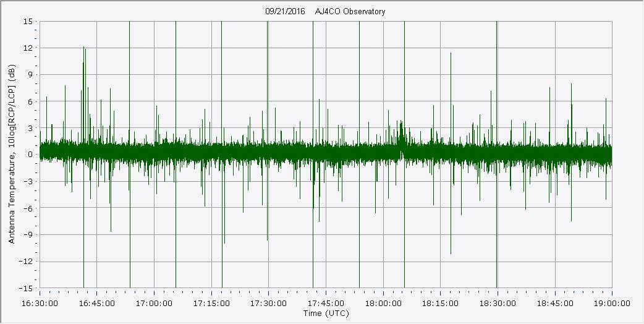Select the 17:30:00 time tick label
Image resolution: width=644 pixels, height=324 pixels.
click(269, 304)
